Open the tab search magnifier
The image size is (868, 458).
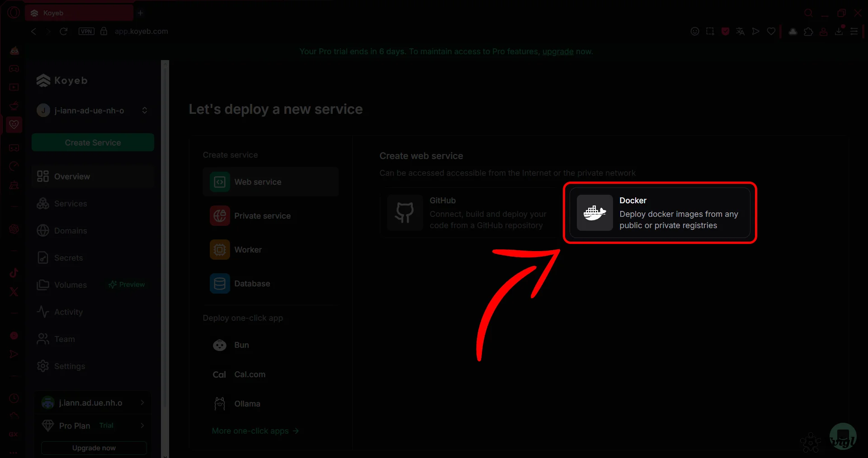click(808, 13)
